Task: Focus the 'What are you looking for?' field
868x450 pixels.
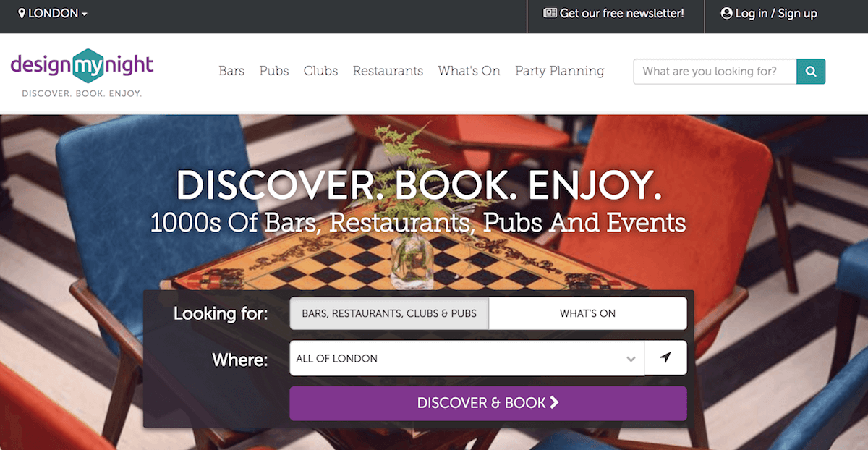Action: pos(715,72)
